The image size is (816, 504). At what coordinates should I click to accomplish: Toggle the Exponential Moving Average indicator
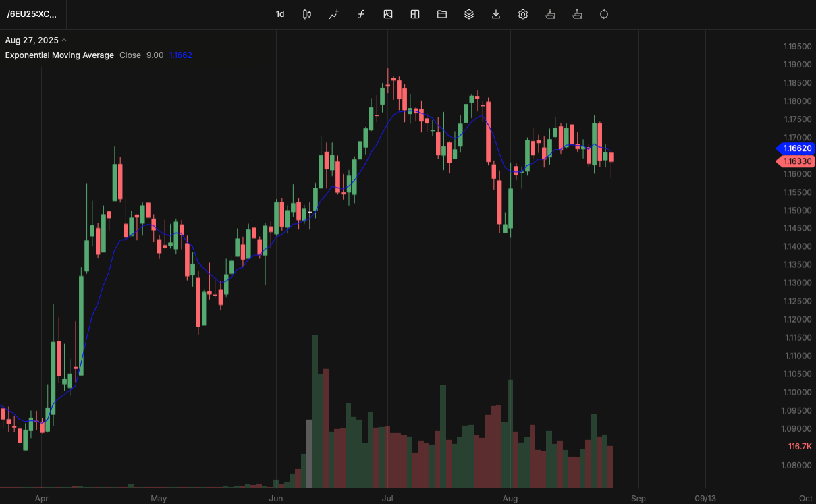coord(59,55)
